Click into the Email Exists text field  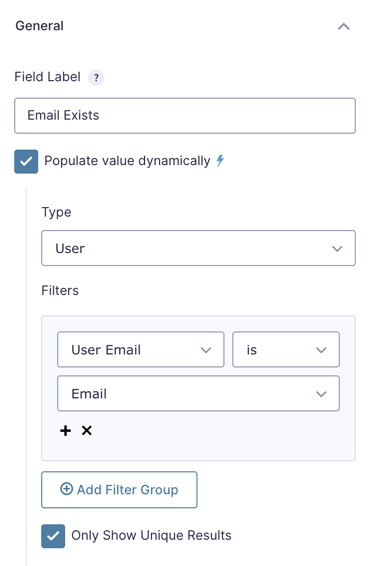pos(185,116)
